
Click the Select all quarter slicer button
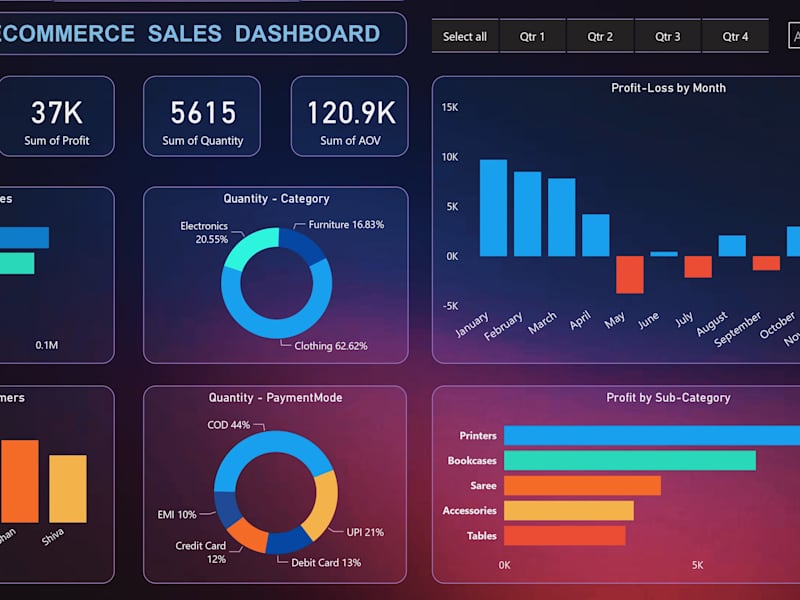[x=465, y=36]
